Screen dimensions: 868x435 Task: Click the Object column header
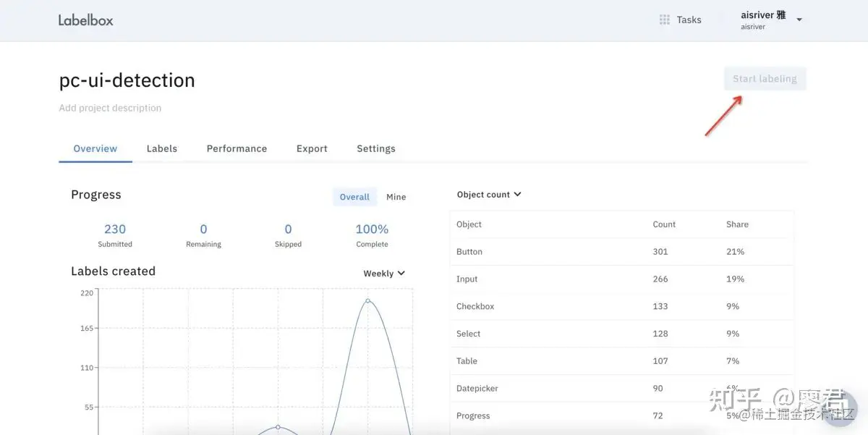(469, 224)
